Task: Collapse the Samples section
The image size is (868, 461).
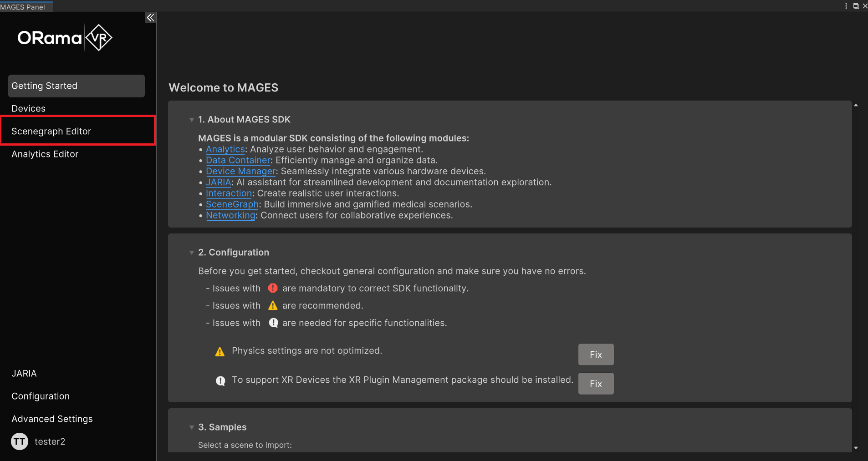Action: coord(192,427)
